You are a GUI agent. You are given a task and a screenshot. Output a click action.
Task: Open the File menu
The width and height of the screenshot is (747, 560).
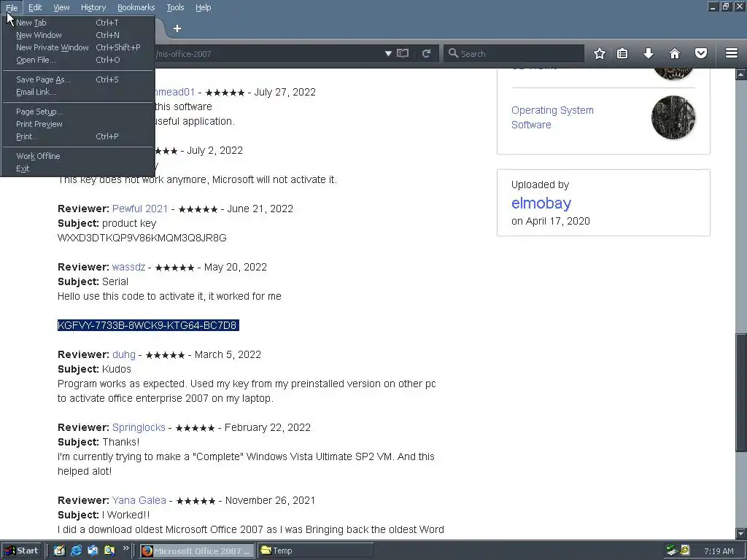click(12, 7)
